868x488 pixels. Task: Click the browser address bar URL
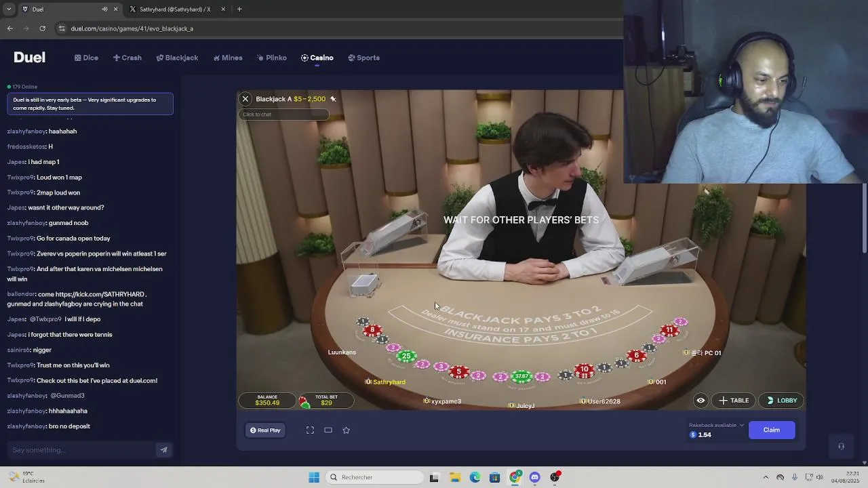pos(132,28)
